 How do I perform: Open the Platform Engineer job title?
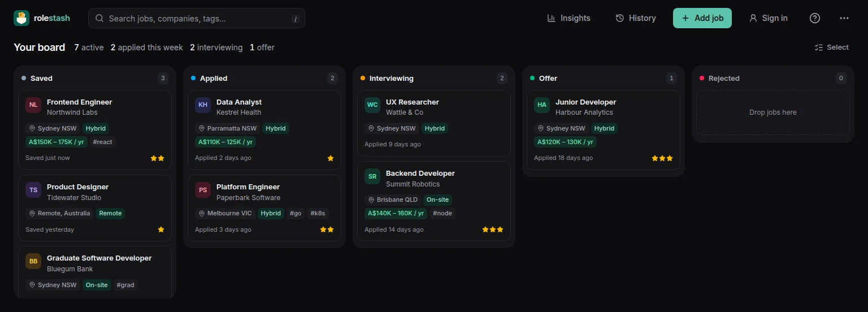(x=248, y=187)
